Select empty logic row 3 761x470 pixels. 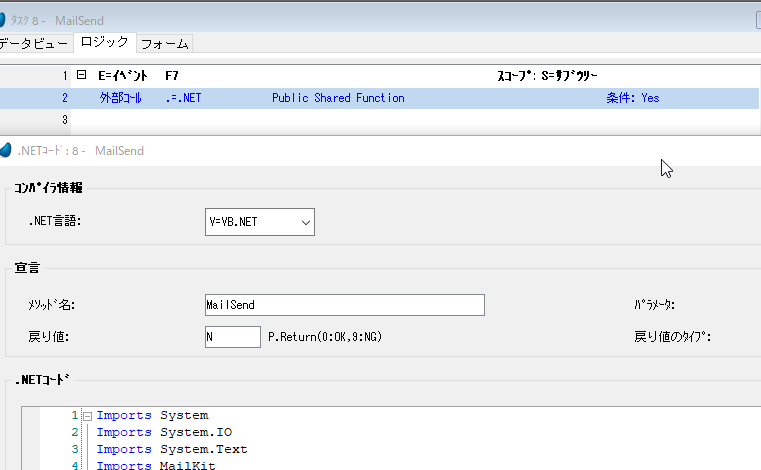[x=300, y=120]
